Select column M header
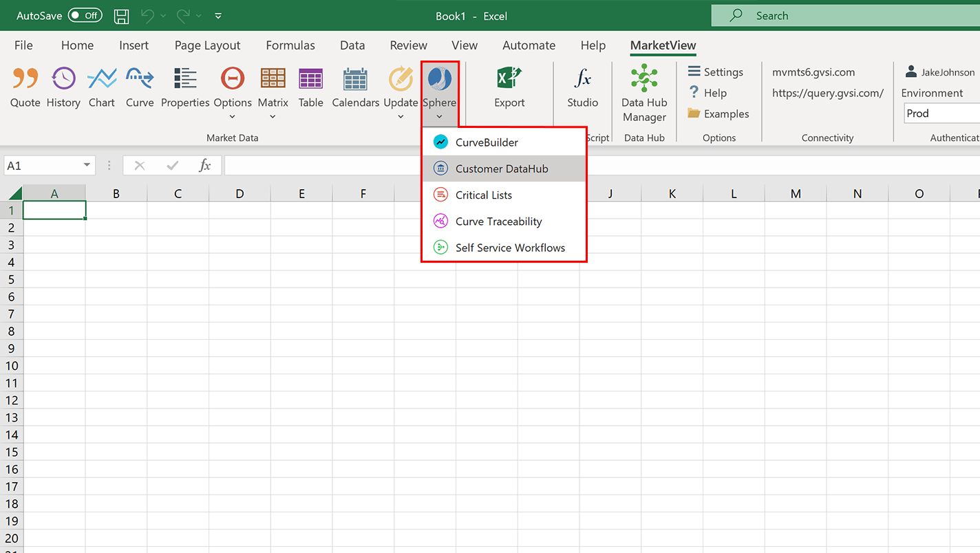Image resolution: width=980 pixels, height=553 pixels. point(796,194)
